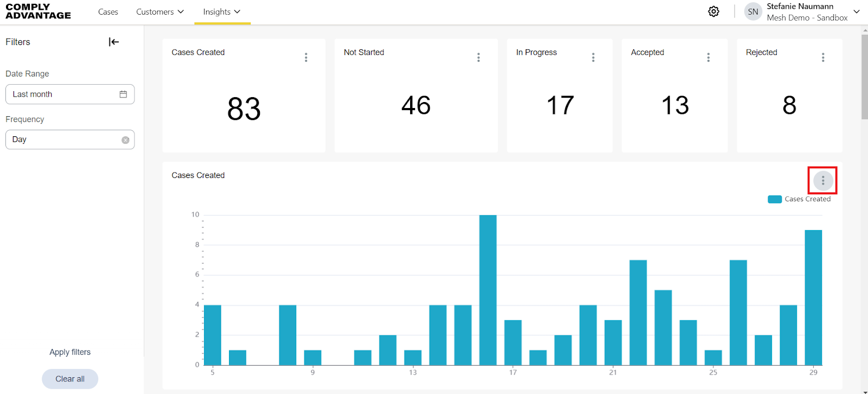Open Not Started card kebab menu

[478, 58]
